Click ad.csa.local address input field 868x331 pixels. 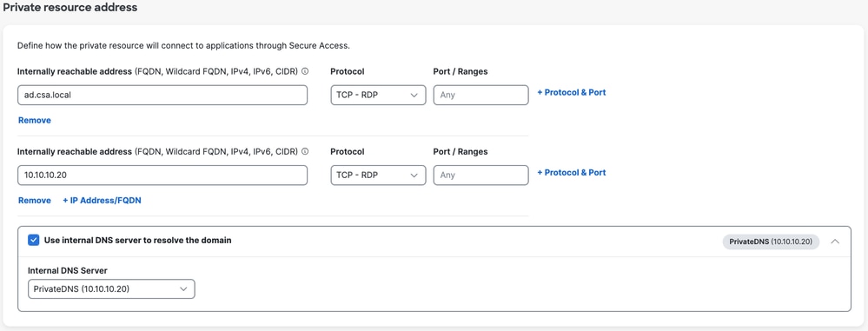point(162,95)
